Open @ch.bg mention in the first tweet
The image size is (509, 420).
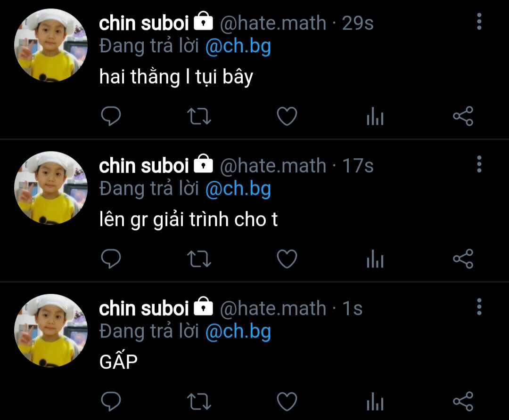click(238, 46)
